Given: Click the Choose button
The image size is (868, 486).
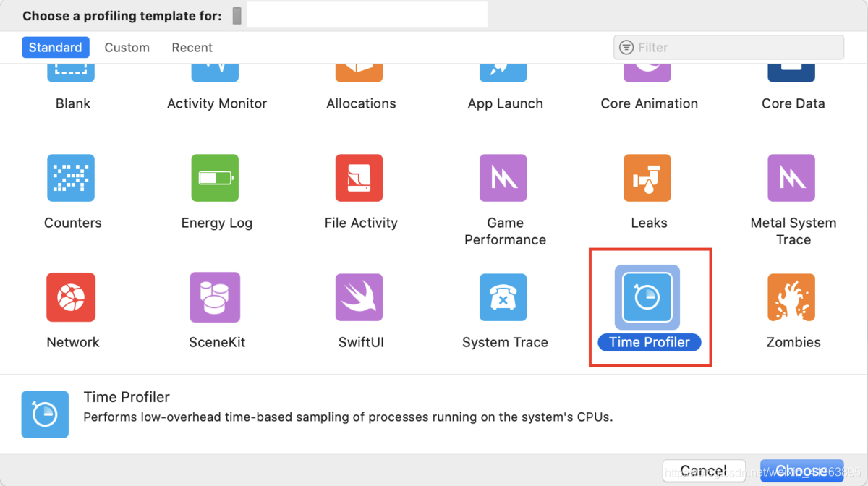Looking at the screenshot, I should [x=801, y=472].
